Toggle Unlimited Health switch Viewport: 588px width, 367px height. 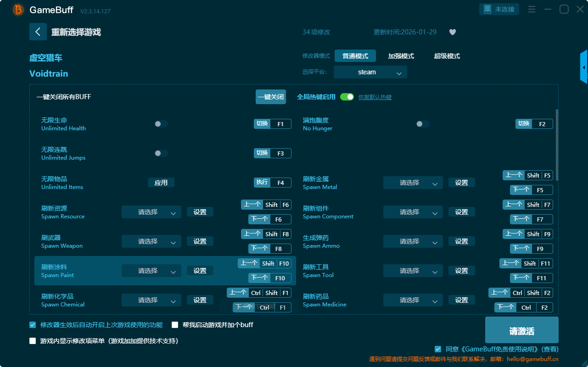pyautogui.click(x=161, y=124)
